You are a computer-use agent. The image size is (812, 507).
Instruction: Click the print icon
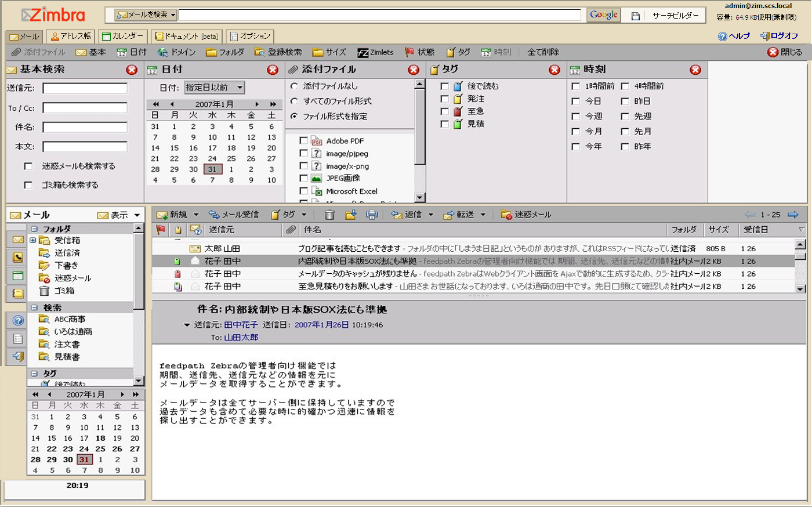372,215
